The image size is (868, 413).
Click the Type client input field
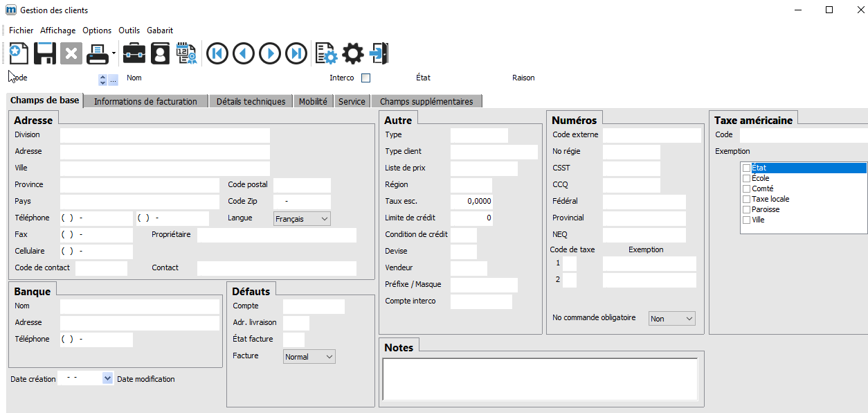point(494,152)
